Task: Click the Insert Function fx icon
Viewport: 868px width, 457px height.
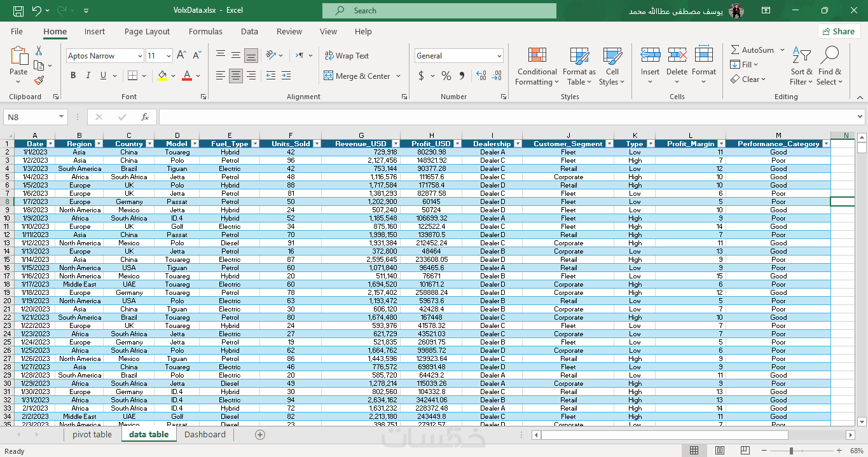Action: point(145,117)
